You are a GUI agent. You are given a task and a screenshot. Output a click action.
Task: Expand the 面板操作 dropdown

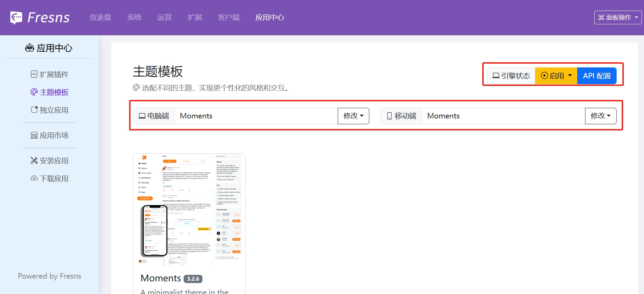pyautogui.click(x=618, y=17)
